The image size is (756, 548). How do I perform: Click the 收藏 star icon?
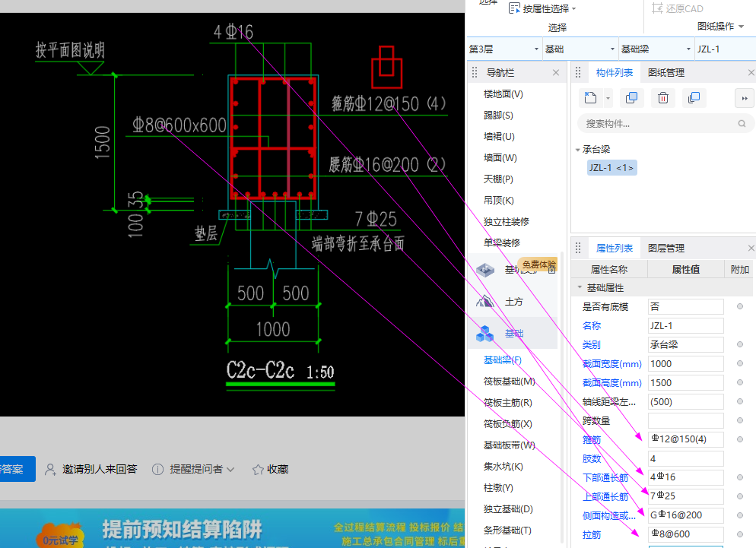(x=258, y=470)
